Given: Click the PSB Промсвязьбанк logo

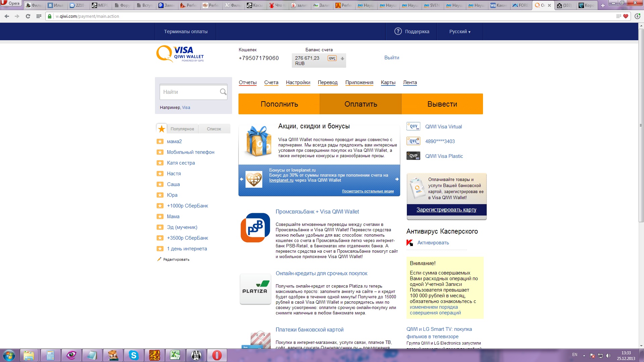Looking at the screenshot, I should 255,228.
